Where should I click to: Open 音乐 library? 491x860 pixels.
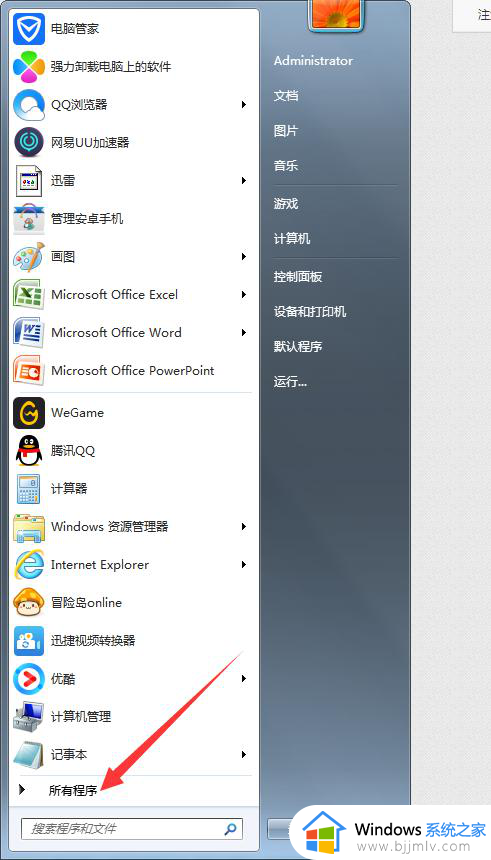tap(286, 166)
